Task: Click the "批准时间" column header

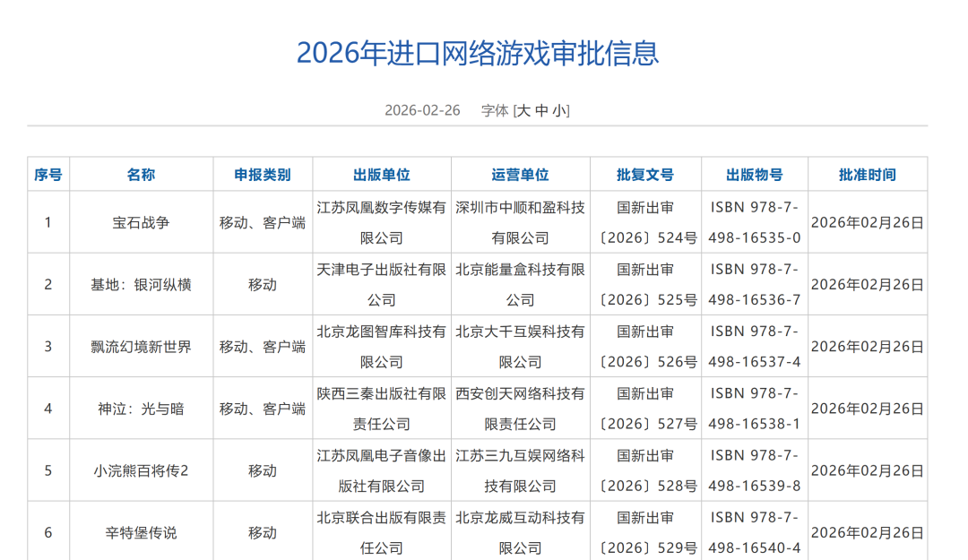Action: pyautogui.click(x=866, y=174)
